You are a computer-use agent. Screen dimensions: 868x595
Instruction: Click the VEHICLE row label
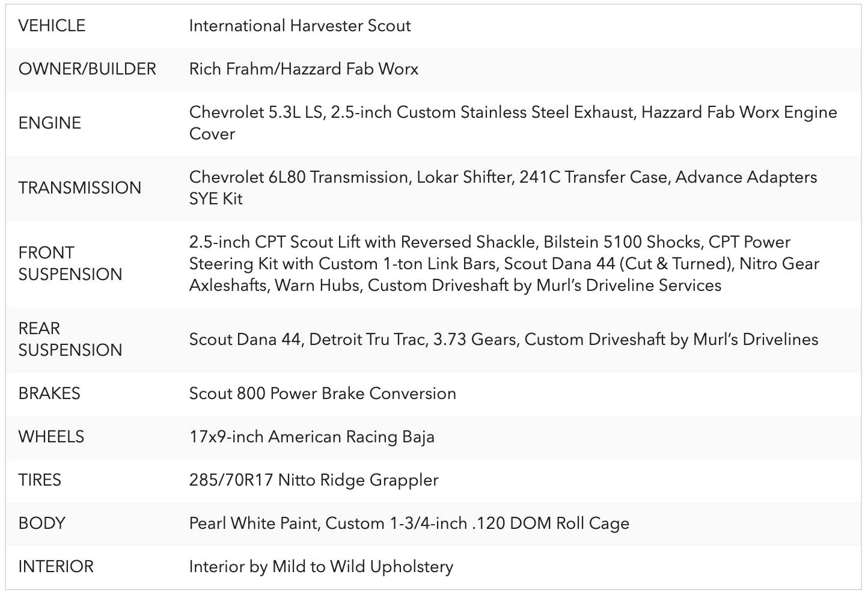[x=52, y=26]
